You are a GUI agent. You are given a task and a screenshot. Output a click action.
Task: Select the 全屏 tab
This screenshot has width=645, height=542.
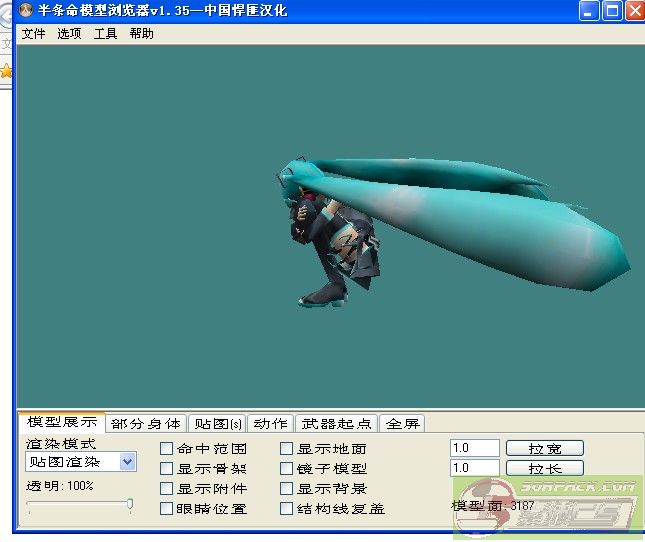pyautogui.click(x=403, y=424)
